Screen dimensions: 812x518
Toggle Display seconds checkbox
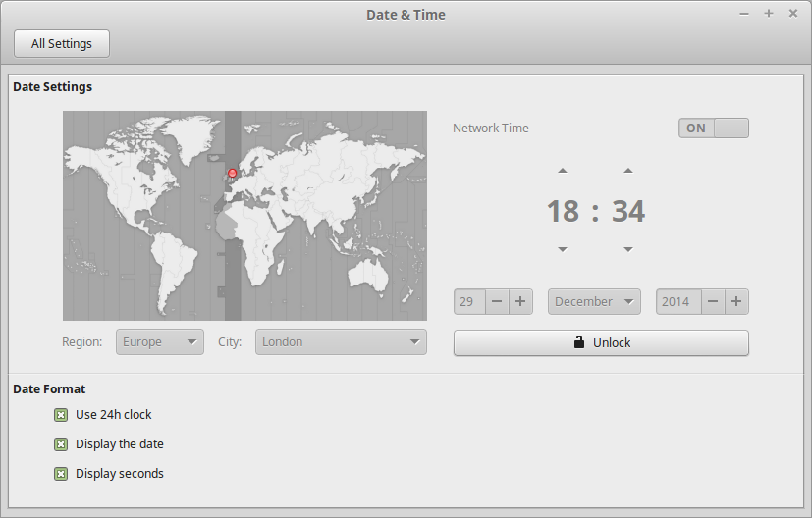pyautogui.click(x=61, y=474)
